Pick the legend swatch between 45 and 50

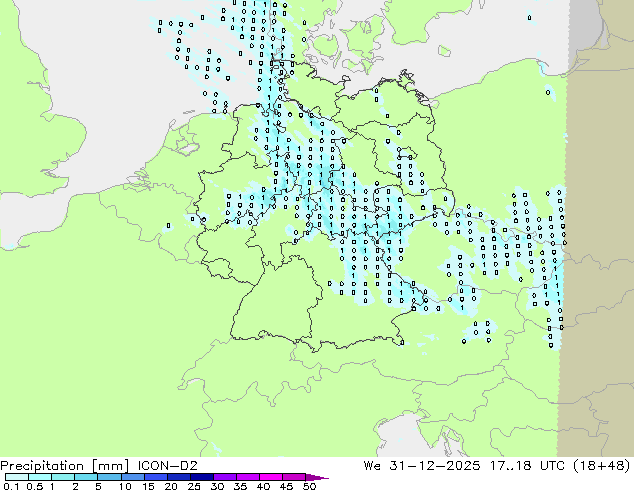click(x=294, y=477)
